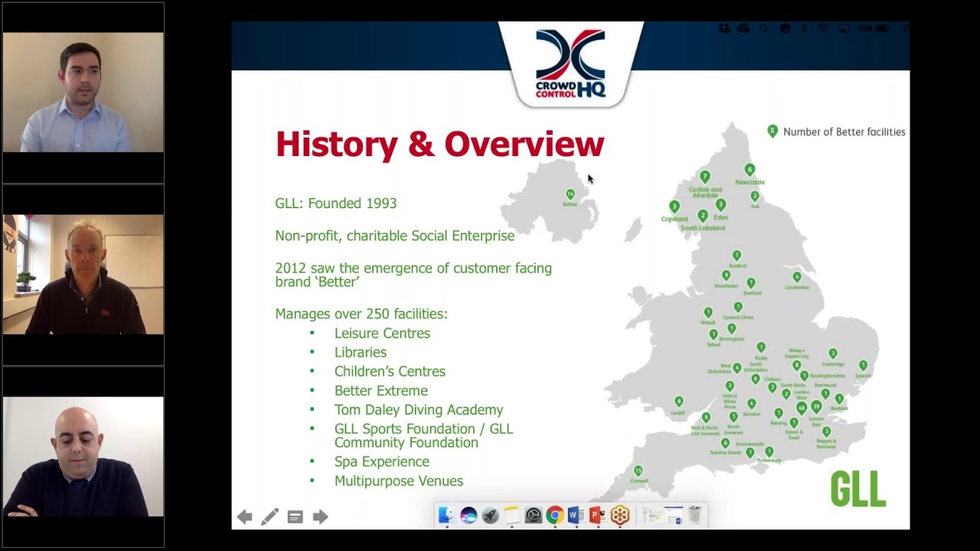Click the 'Libraries' bullet
Image resolution: width=980 pixels, height=551 pixels.
(360, 353)
